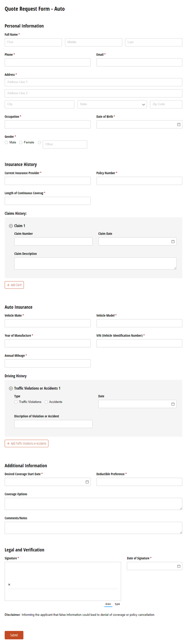Open the Date of Birth calendar icon

tap(179, 125)
